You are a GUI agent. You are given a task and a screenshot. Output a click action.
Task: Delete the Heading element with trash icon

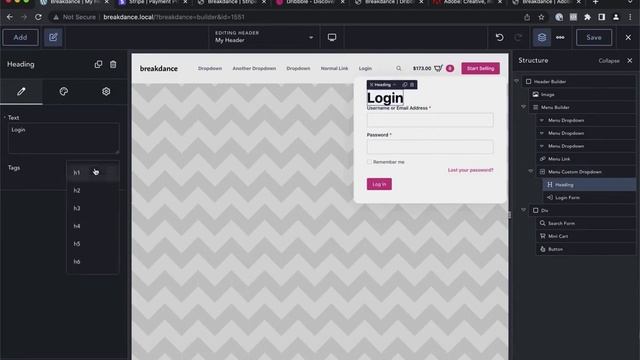[x=113, y=64]
